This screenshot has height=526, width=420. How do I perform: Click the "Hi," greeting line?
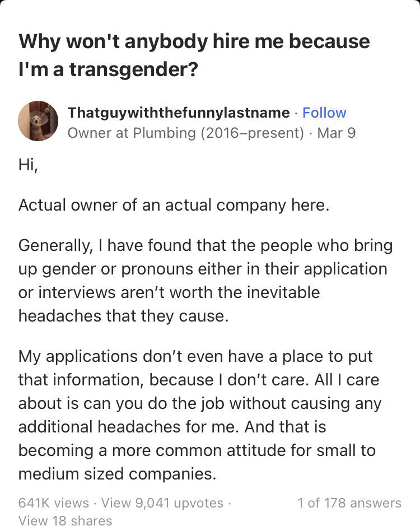click(x=28, y=166)
